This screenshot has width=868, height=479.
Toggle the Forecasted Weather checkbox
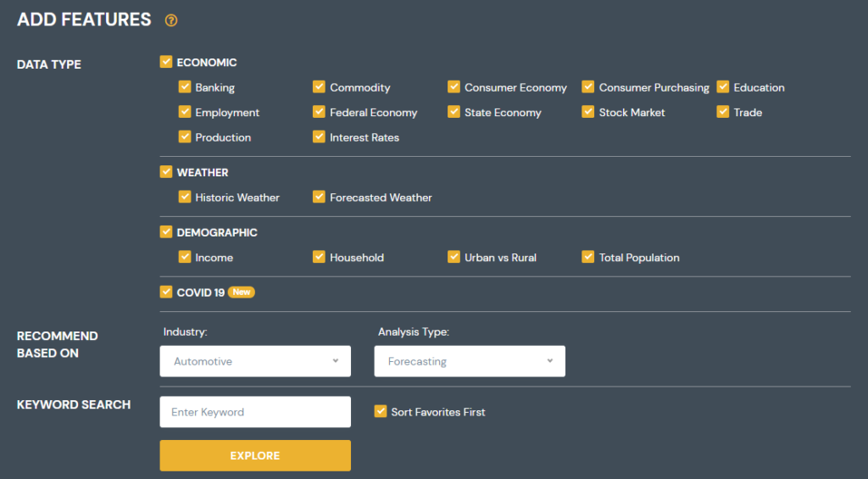click(319, 197)
